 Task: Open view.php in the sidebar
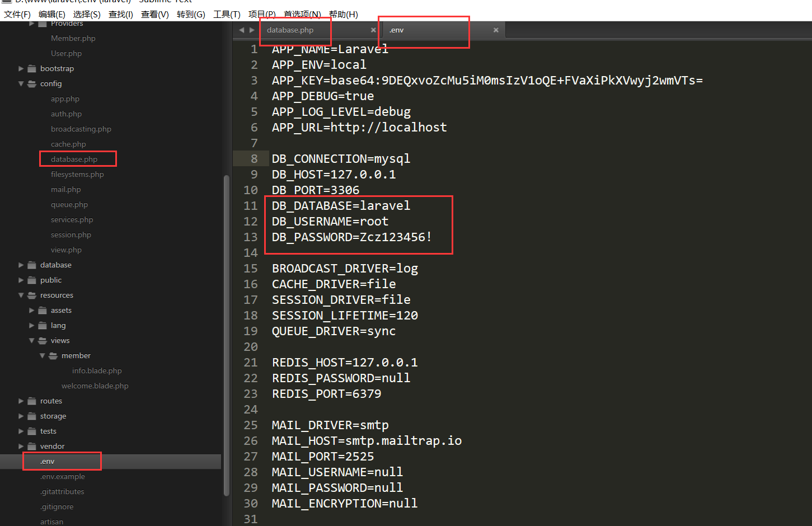tap(66, 250)
